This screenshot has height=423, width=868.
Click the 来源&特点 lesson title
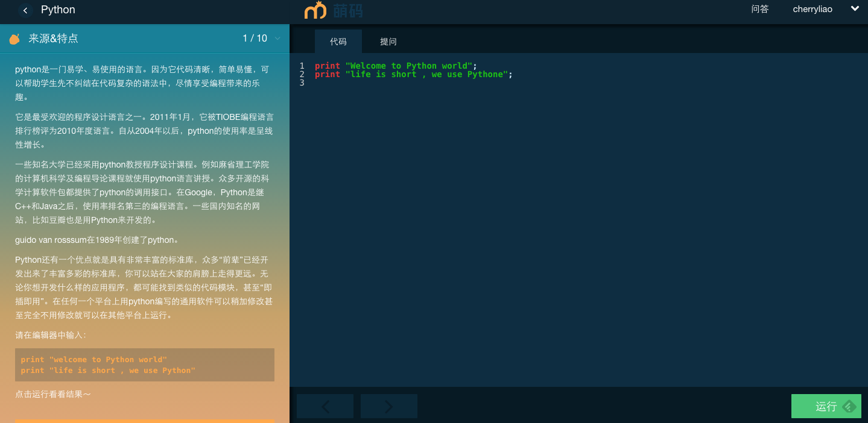54,39
